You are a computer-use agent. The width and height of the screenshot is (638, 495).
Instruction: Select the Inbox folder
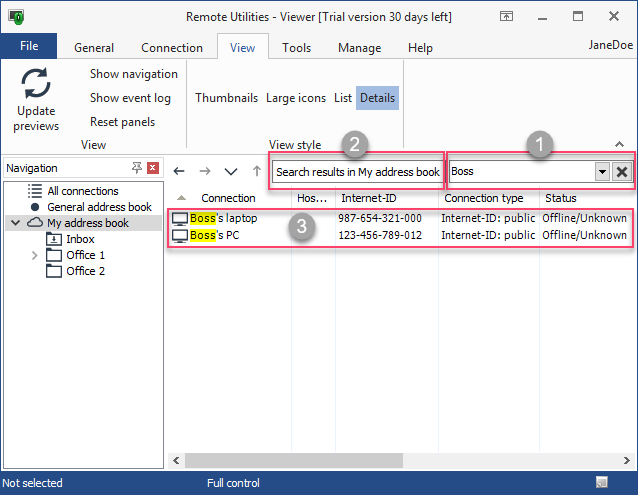tap(79, 239)
